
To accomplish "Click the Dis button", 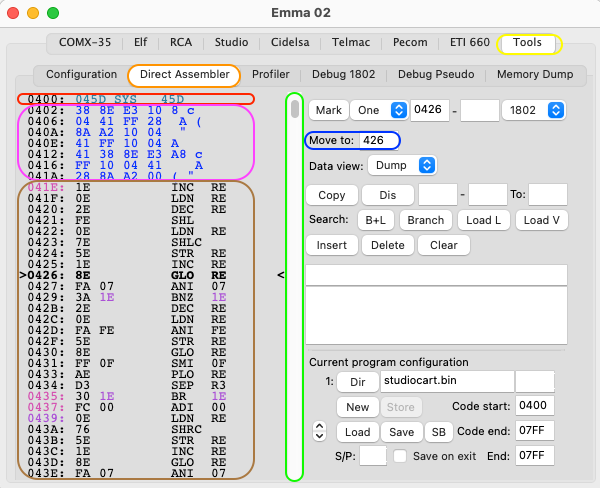I will [x=388, y=195].
